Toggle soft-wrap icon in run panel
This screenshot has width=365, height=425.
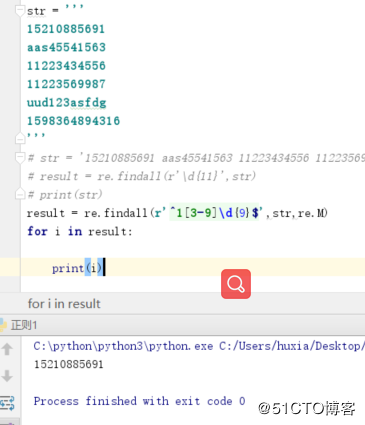7,403
